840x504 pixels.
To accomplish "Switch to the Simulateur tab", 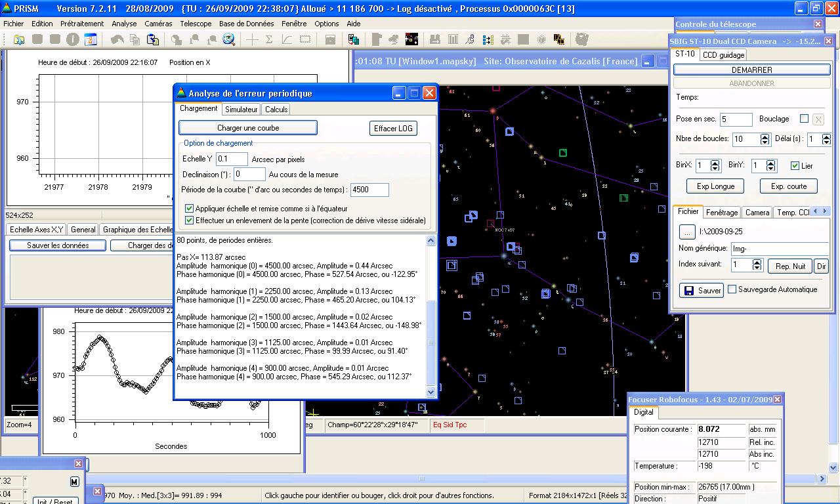I will tap(241, 110).
